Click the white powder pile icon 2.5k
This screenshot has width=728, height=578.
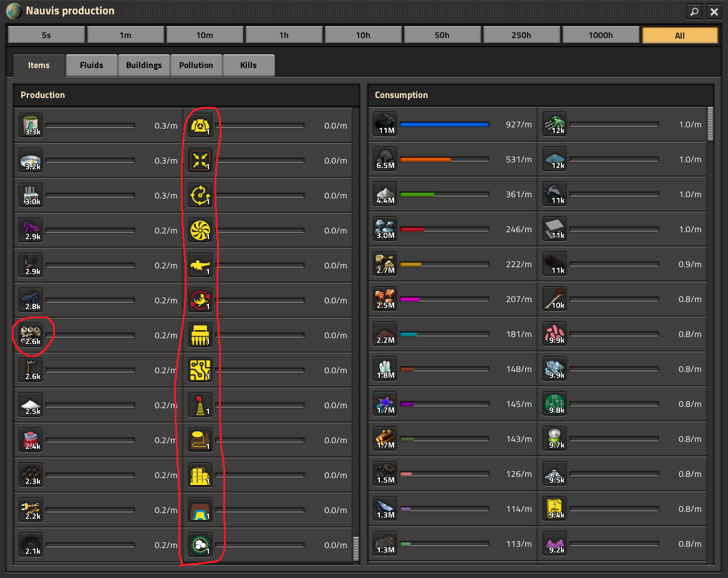[x=31, y=405]
